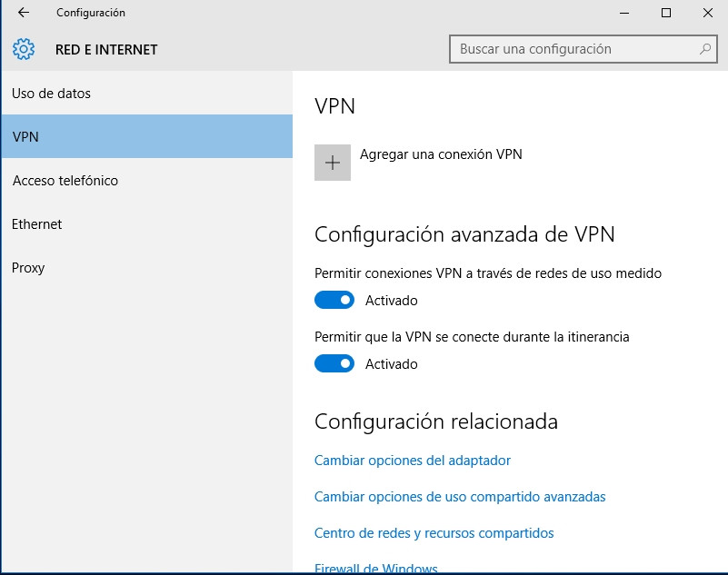Focus the Buscar una configuración field
This screenshot has width=728, height=575.
pos(573,49)
